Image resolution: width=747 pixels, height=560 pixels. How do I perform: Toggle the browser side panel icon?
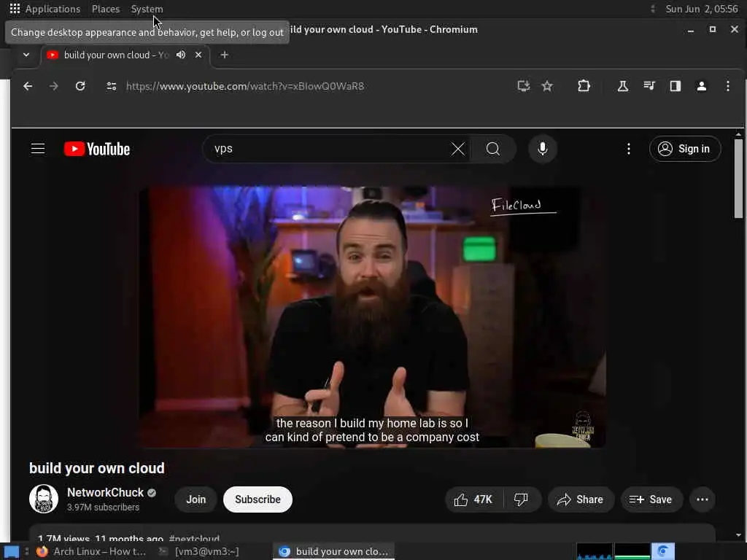point(675,86)
